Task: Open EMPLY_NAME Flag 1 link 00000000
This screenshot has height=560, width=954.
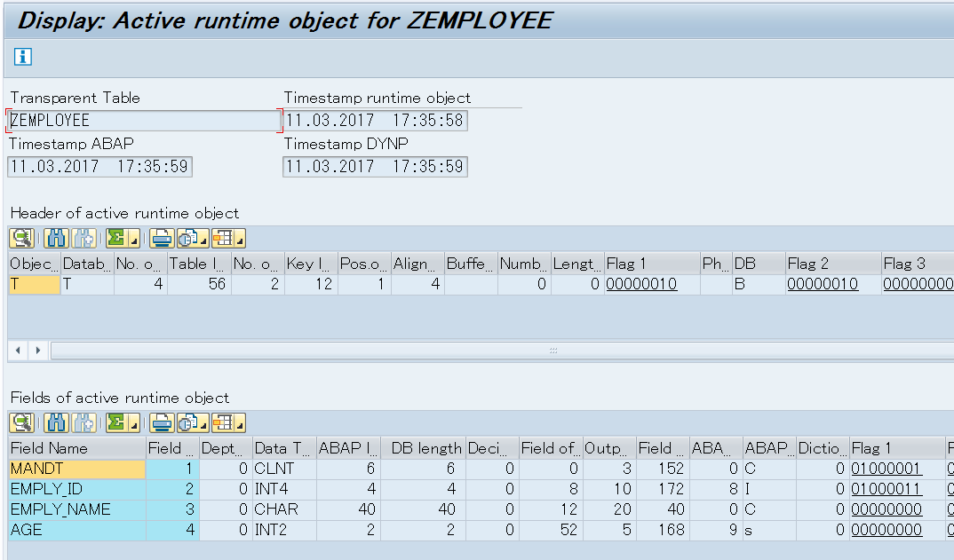Action: pyautogui.click(x=886, y=509)
